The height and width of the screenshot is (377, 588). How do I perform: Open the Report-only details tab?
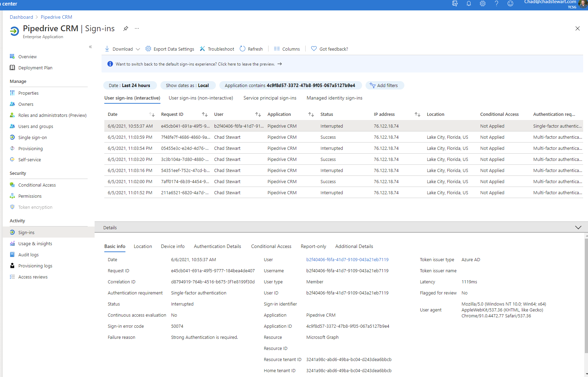tap(313, 247)
